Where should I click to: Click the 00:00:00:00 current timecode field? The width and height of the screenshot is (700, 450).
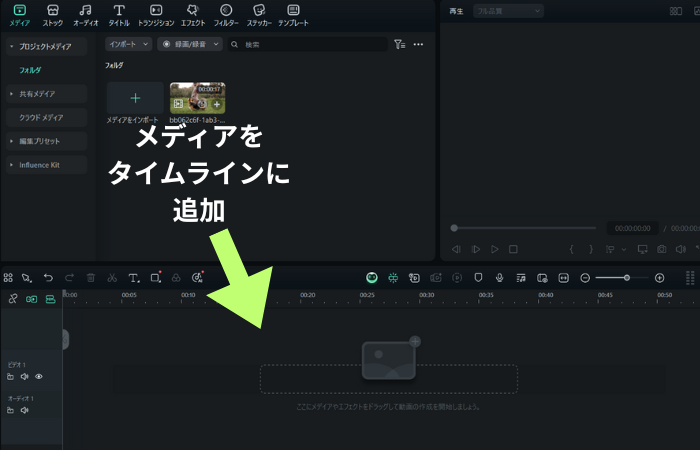click(632, 228)
